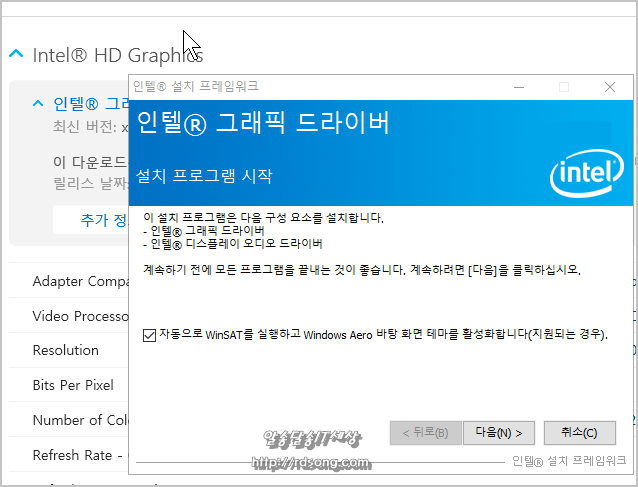Uncheck the WinSAT auto-run checkbox
638x487 pixels.
[149, 335]
